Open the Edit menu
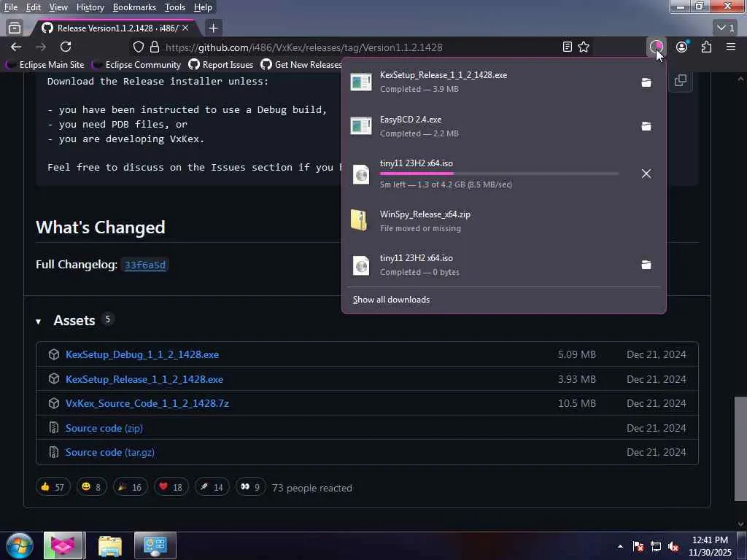 (x=33, y=7)
